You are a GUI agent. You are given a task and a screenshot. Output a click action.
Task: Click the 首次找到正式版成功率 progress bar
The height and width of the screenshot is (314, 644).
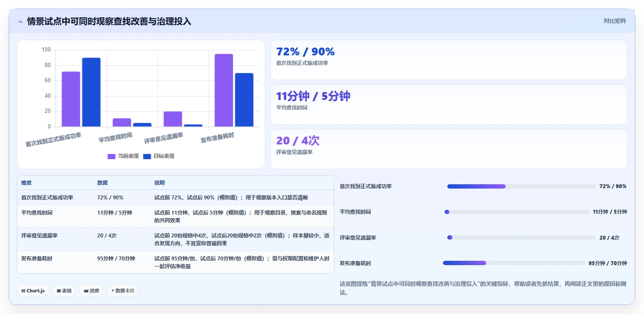point(522,186)
